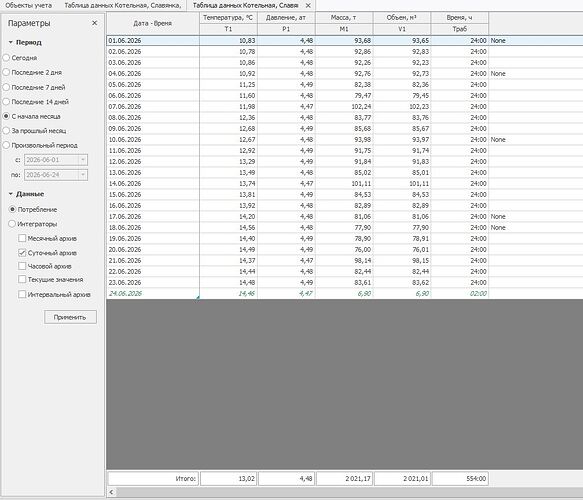This screenshot has height=500, width=583.
Task: Click the Температура, °C column header
Action: click(228, 17)
